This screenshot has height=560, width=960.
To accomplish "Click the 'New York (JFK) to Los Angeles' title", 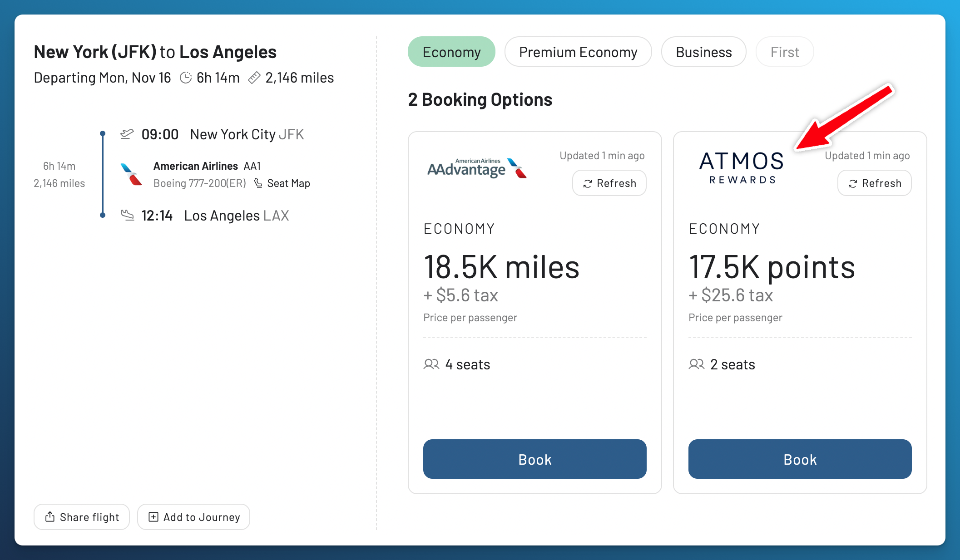I will click(x=155, y=52).
